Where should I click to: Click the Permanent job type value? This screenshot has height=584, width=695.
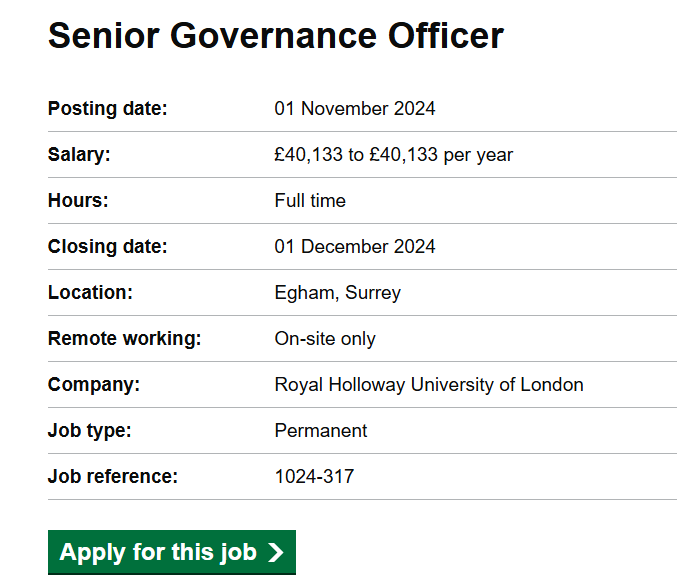click(x=321, y=431)
